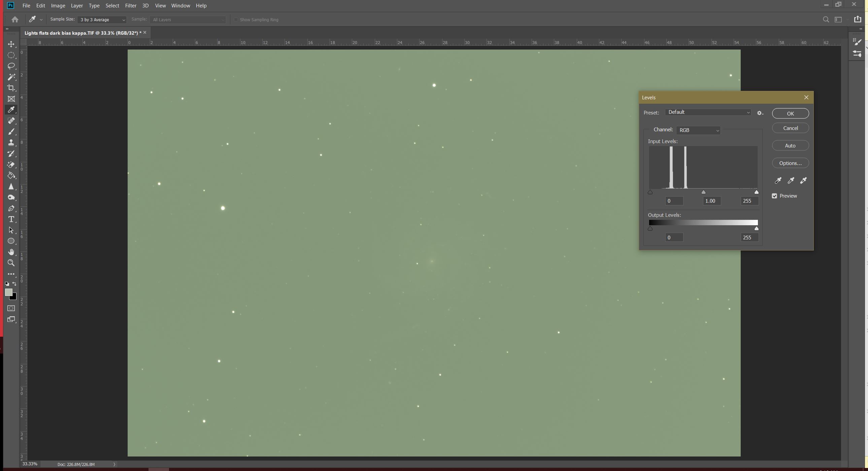Open the Preset dropdown in Levels
Screen dimensions: 868x471
(708, 112)
